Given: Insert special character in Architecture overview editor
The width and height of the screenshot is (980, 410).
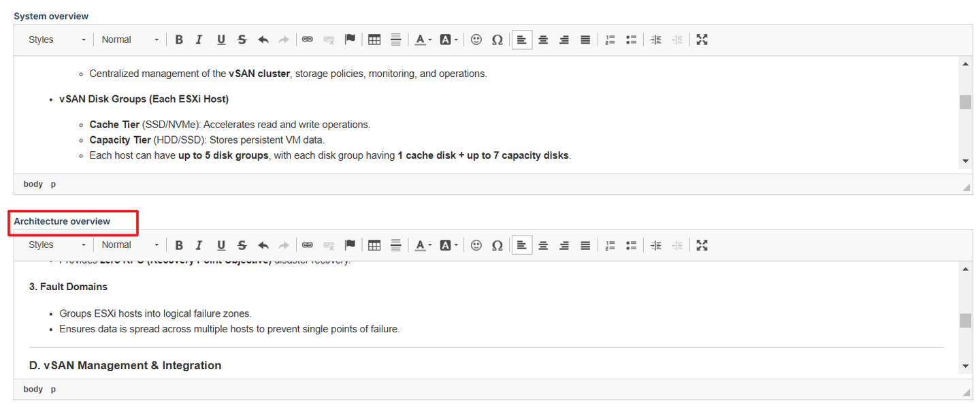Looking at the screenshot, I should tap(497, 245).
